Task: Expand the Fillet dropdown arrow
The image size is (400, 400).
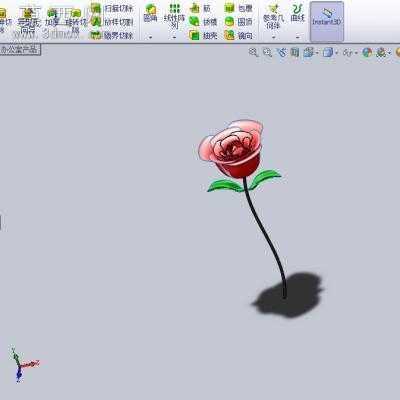Action: 150,37
